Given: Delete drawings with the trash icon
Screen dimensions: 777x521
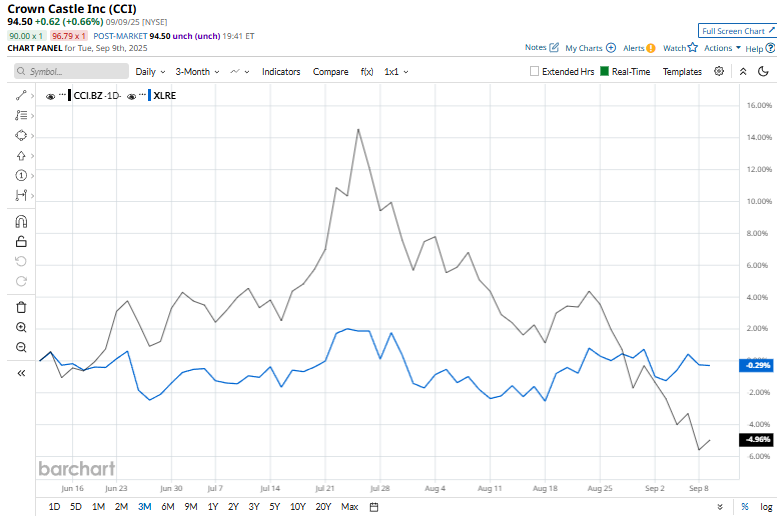Looking at the screenshot, I should pyautogui.click(x=21, y=307).
